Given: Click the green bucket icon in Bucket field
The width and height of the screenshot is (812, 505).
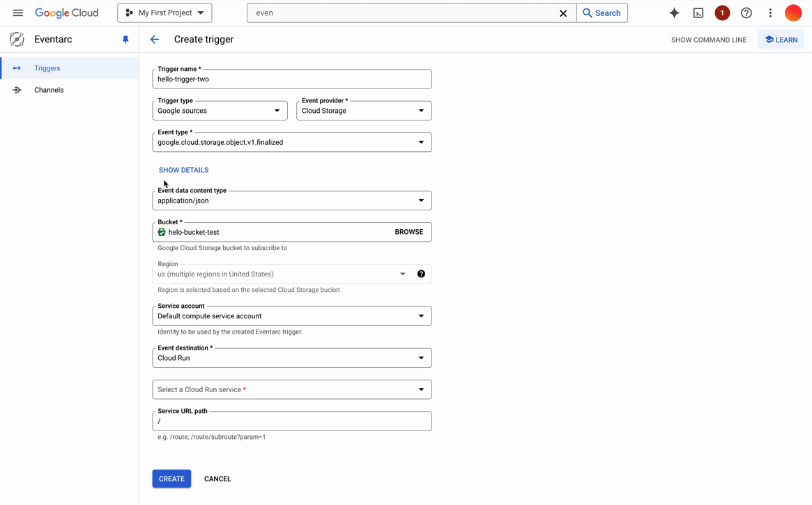Looking at the screenshot, I should point(162,232).
